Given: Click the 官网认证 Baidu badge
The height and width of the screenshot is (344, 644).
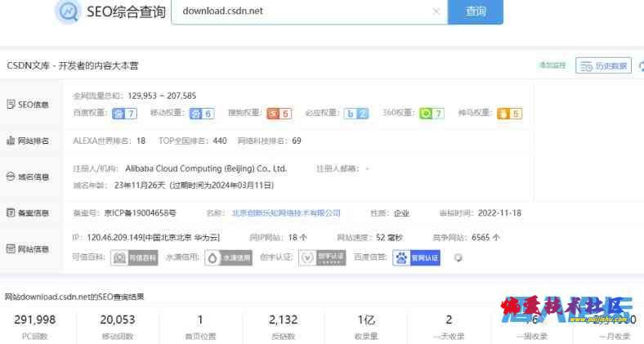Looking at the screenshot, I should click(x=416, y=257).
